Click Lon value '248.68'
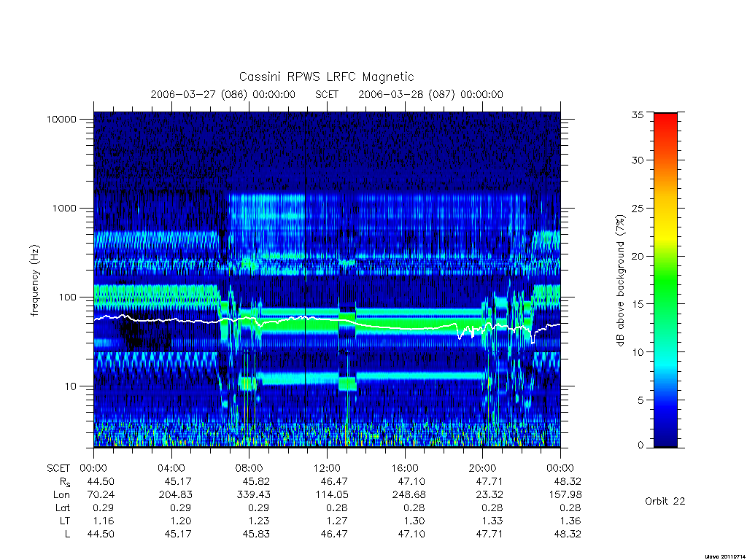The width and height of the screenshot is (747, 560). [409, 495]
